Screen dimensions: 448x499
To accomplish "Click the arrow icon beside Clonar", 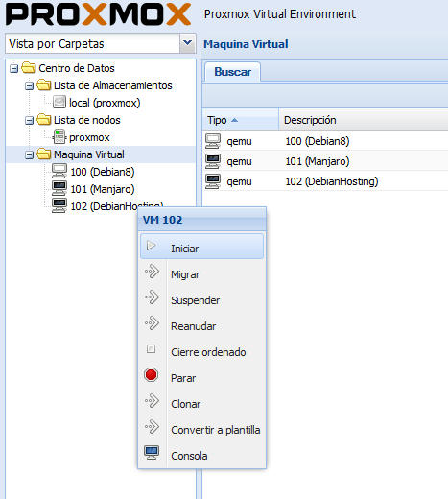I will 152,401.
